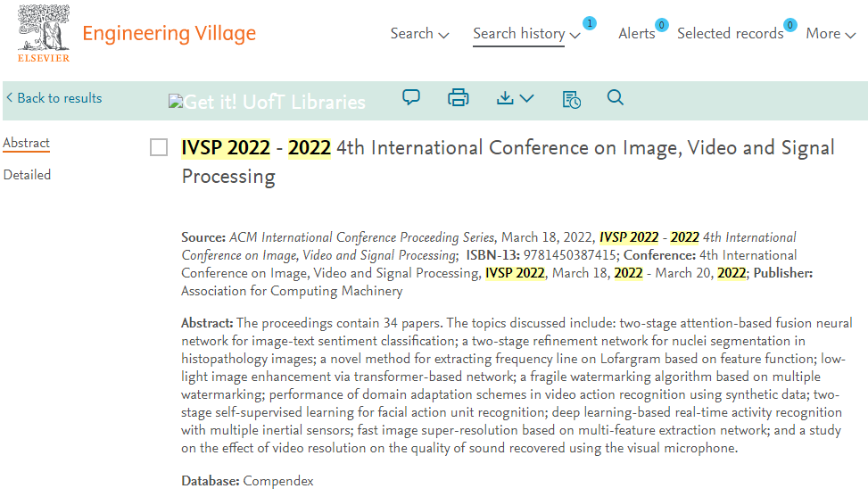868x497 pixels.
Task: Click the magnifier search icon in toolbar
Action: (615, 97)
